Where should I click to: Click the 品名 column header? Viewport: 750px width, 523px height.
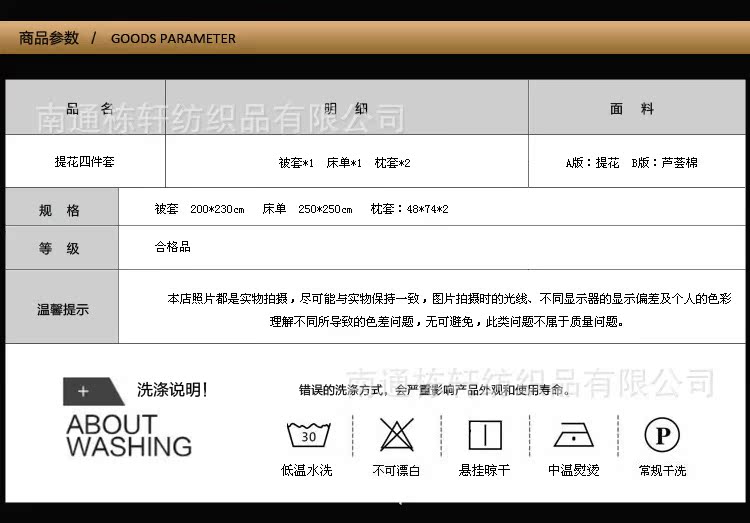[89, 109]
